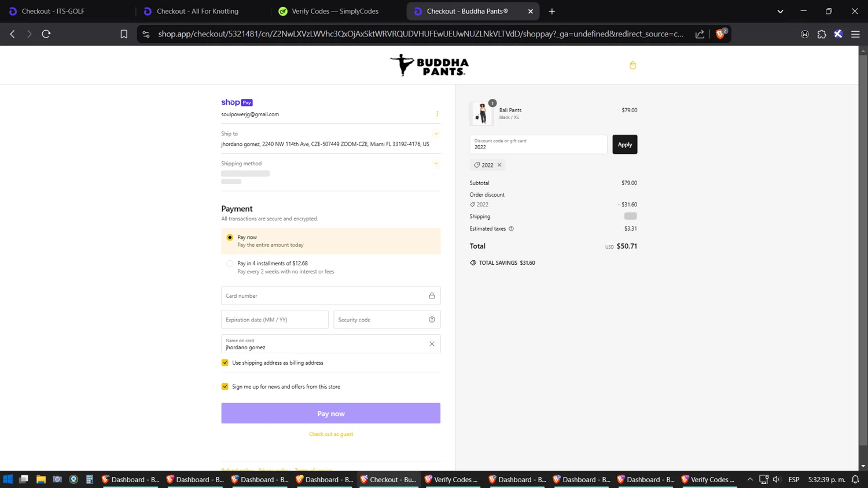Bookmark this page
This screenshot has height=488, width=868.
(x=124, y=34)
